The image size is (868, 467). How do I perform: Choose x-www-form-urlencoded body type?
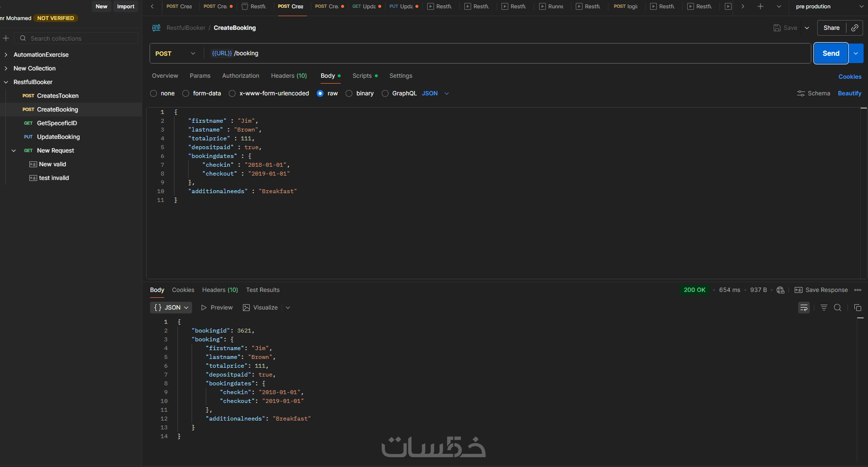[232, 93]
